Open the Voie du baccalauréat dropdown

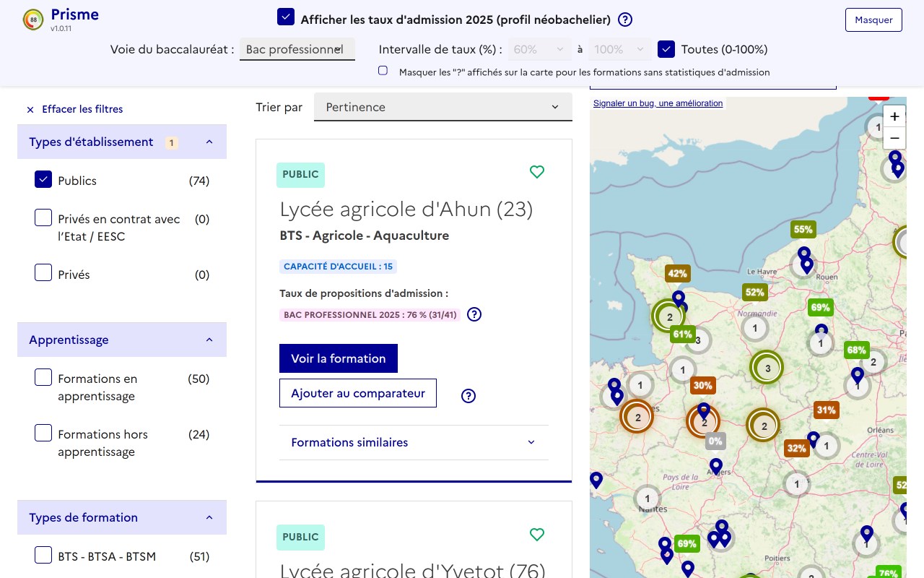coord(297,49)
